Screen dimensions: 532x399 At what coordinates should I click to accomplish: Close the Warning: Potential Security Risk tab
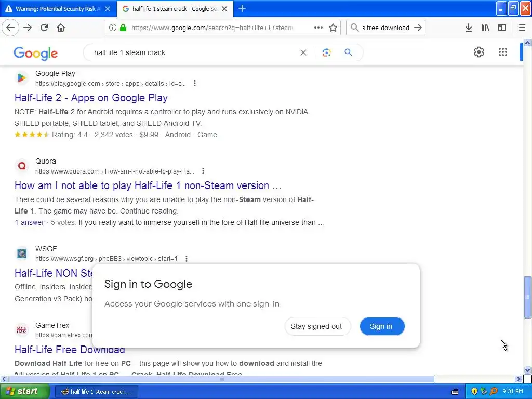(x=108, y=9)
